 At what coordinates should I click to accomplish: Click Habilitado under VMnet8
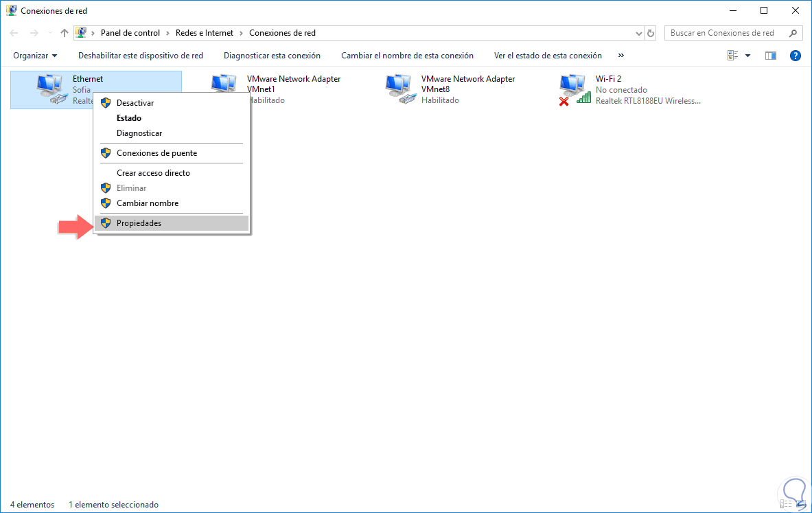coord(440,100)
